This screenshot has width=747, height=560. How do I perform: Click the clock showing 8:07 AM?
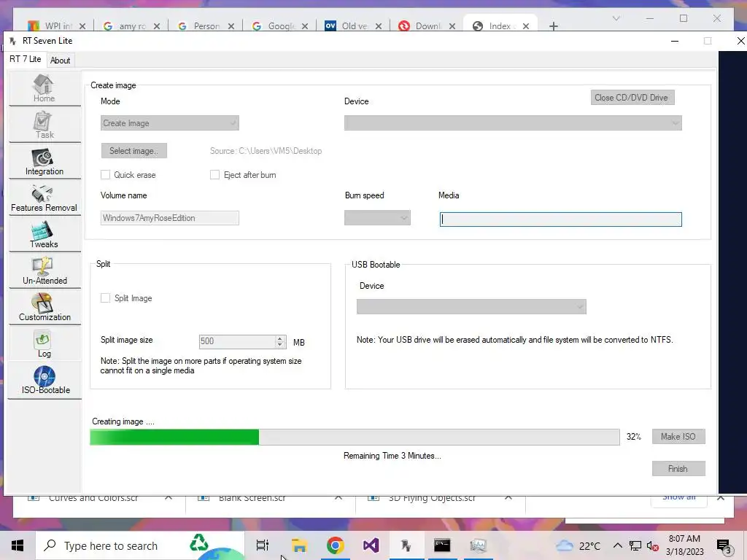point(684,545)
